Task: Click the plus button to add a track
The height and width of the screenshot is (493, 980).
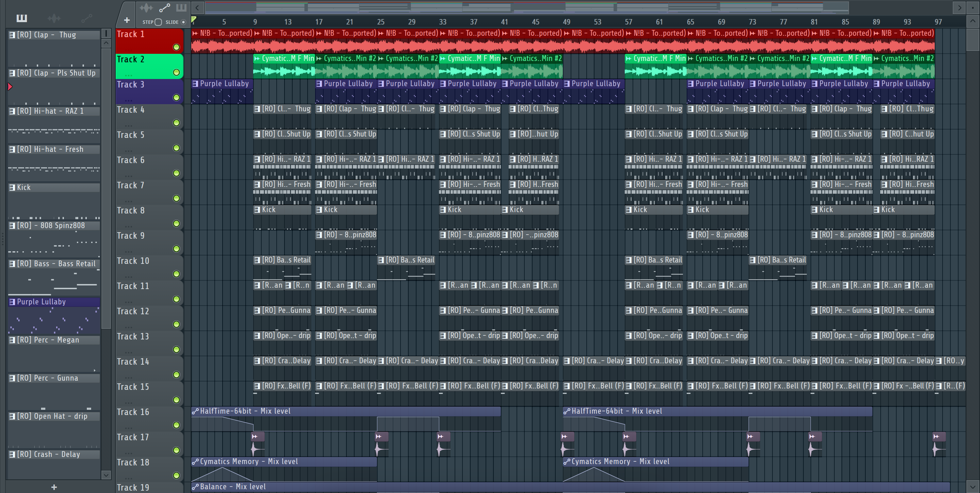Action: tap(127, 20)
